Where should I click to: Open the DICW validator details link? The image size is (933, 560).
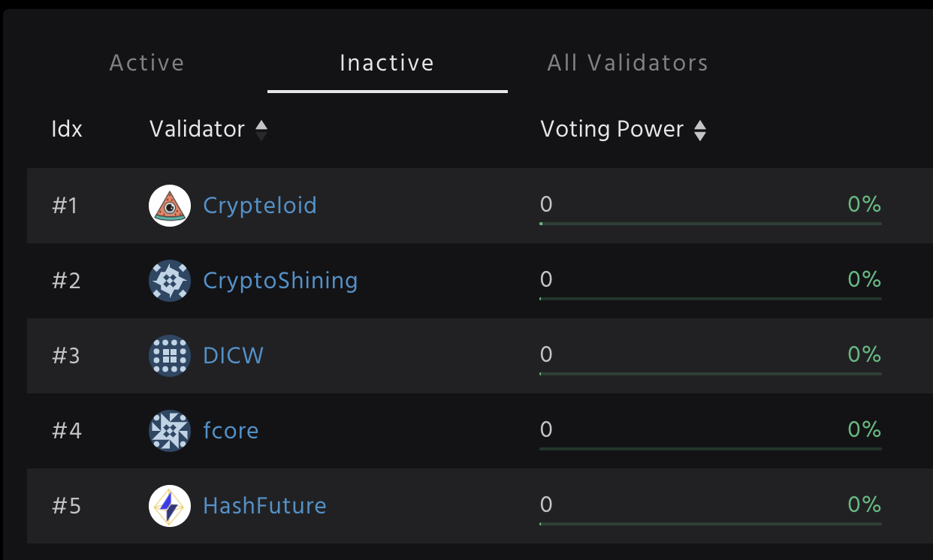pyautogui.click(x=233, y=356)
